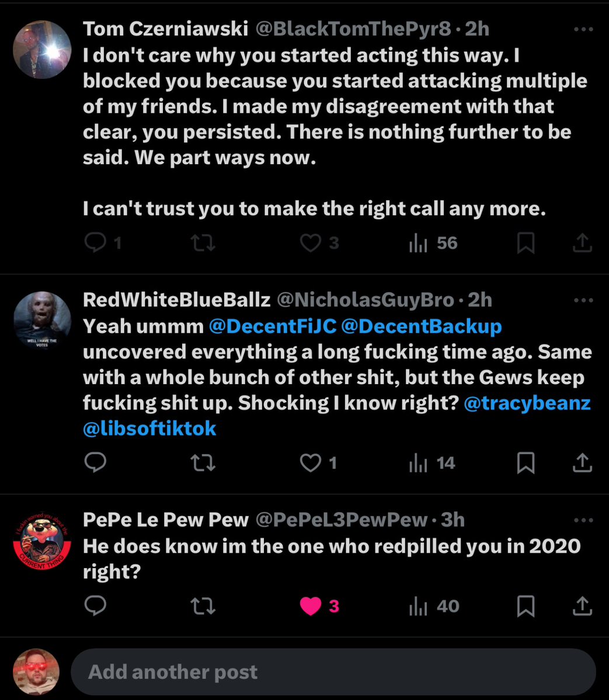The width and height of the screenshot is (609, 700).
Task: Unlike PePe Le Pew Pew's post
Action: click(x=311, y=607)
